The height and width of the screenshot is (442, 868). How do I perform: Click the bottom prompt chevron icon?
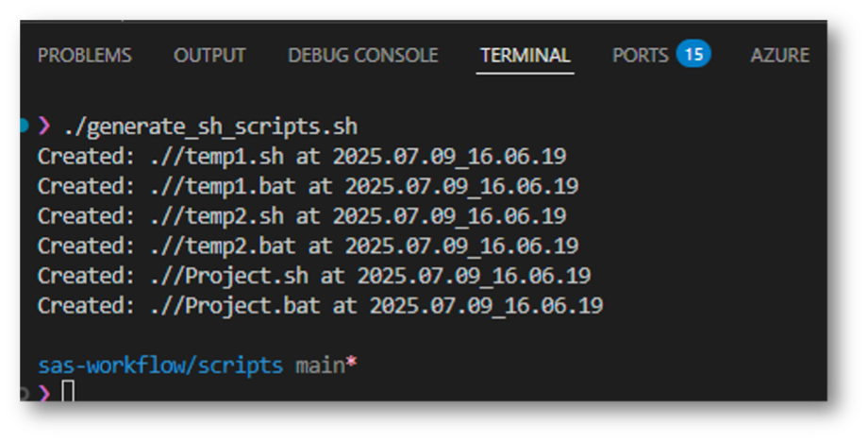tap(43, 392)
